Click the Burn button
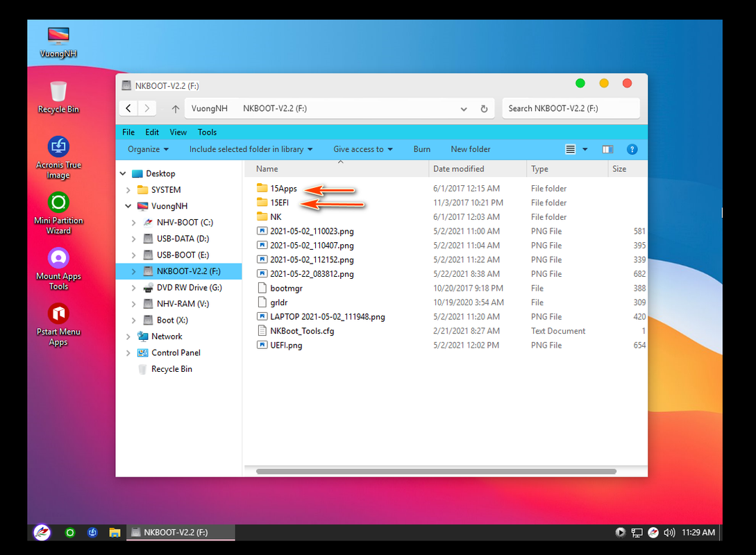Screen dimensions: 756x555 422,149
